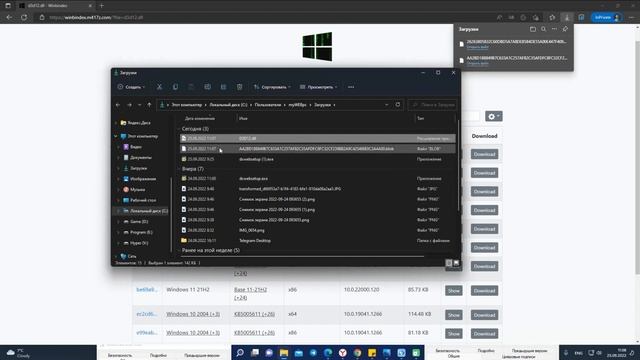The width and height of the screenshot is (640, 360).
Task: Switch Explorer to large thumbnails view toggle
Action: click(x=456, y=263)
